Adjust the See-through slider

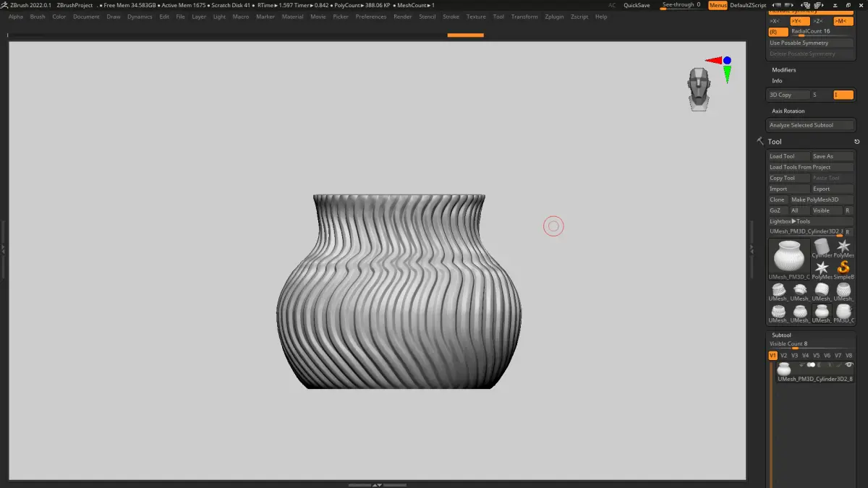(681, 5)
